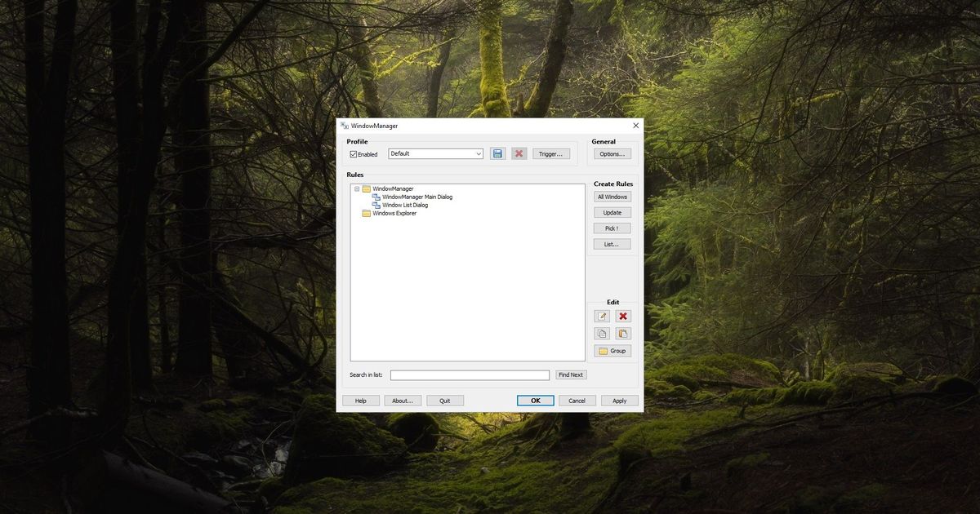Image resolution: width=980 pixels, height=514 pixels.
Task: Click the copy rule icon in Edit section
Action: [x=602, y=333]
